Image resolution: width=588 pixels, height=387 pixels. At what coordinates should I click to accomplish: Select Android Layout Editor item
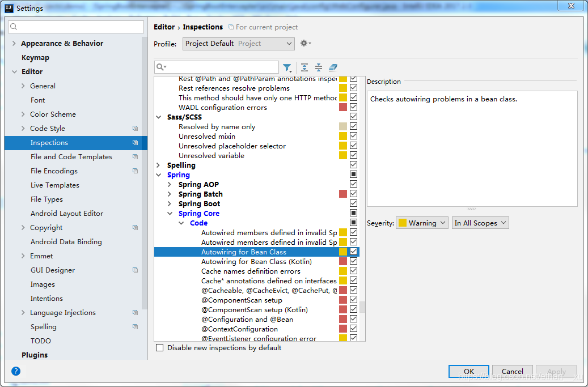point(67,214)
